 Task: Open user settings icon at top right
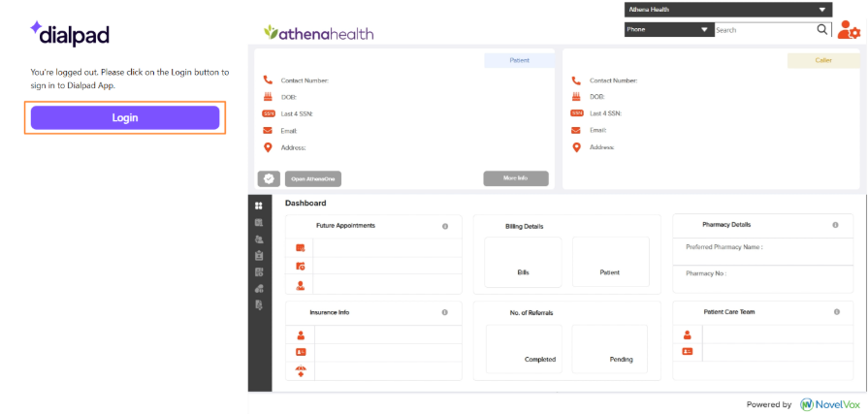pos(849,30)
